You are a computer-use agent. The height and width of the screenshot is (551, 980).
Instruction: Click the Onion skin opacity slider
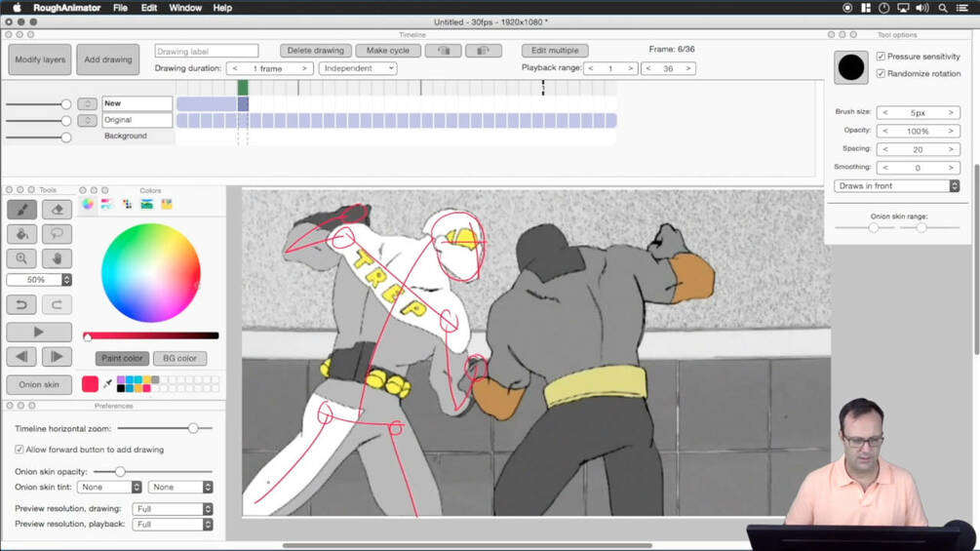point(153,472)
